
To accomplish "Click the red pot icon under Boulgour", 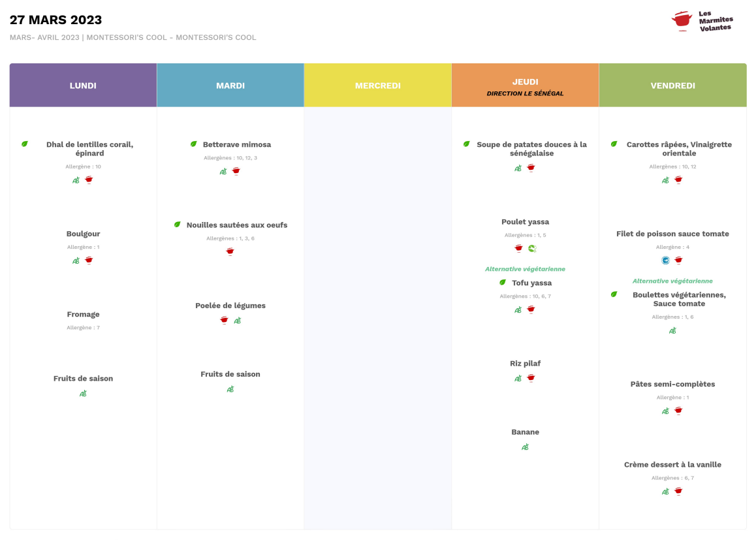I will pyautogui.click(x=89, y=261).
